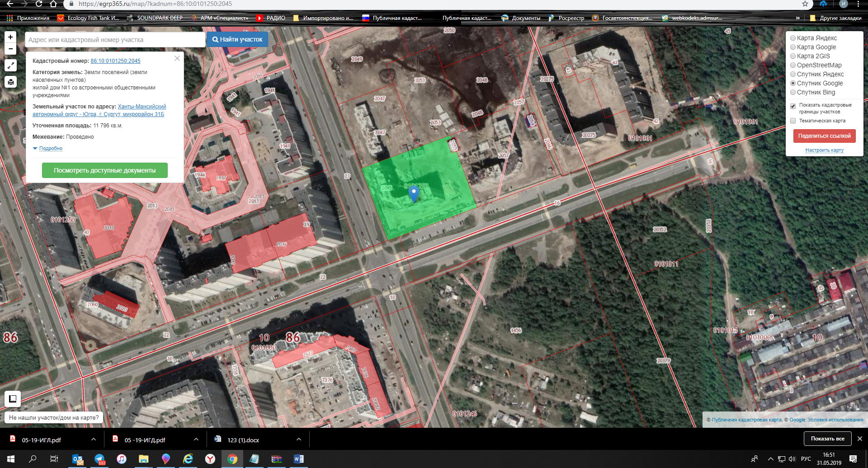Open dropdown arrow for 123 (1).docx download

coord(298,439)
